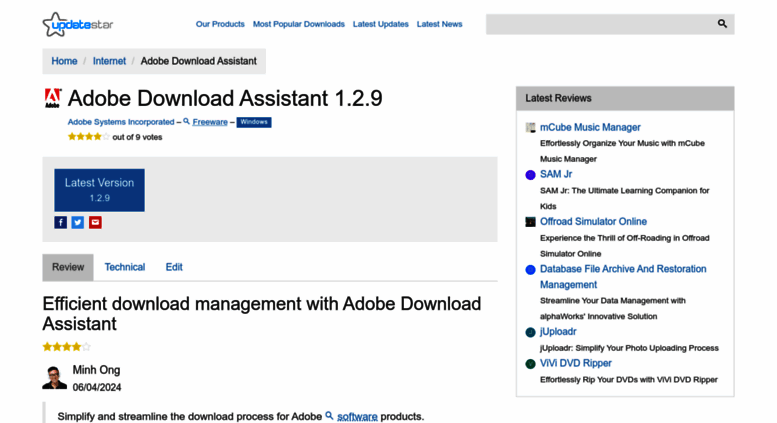Image resolution: width=777 pixels, height=423 pixels.
Task: Open Most Popular Downloads page
Action: (x=299, y=24)
